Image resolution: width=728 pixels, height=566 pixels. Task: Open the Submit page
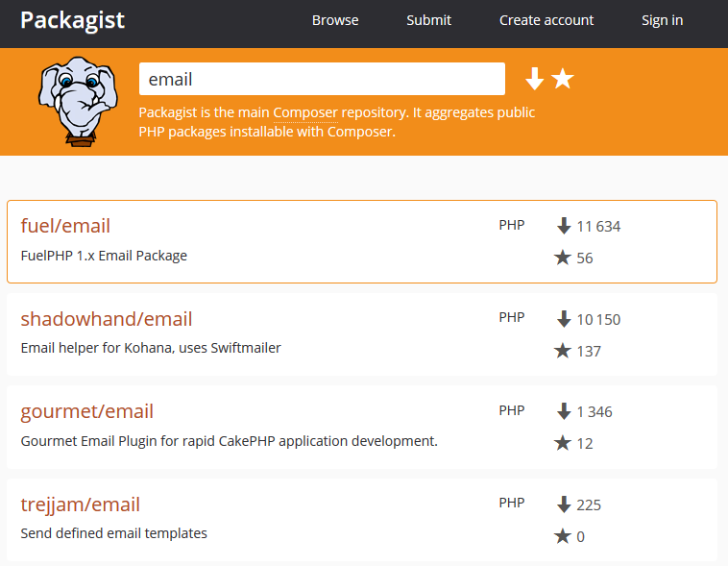click(x=429, y=20)
